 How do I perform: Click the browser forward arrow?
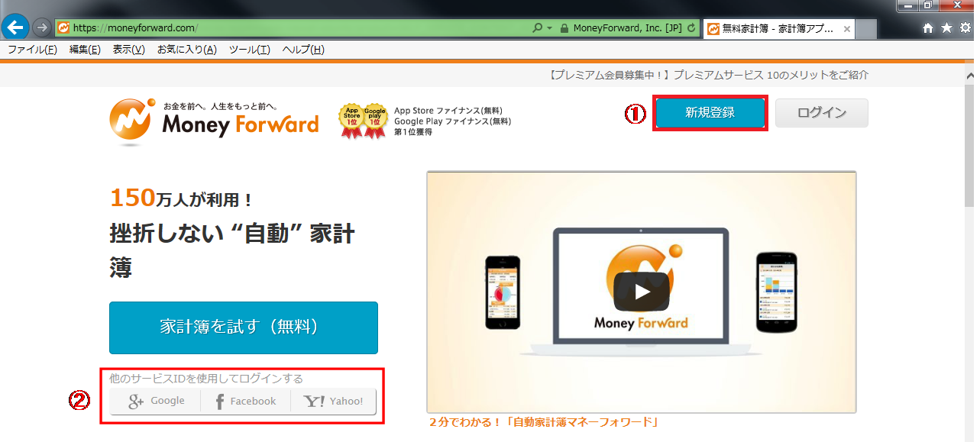tap(41, 27)
